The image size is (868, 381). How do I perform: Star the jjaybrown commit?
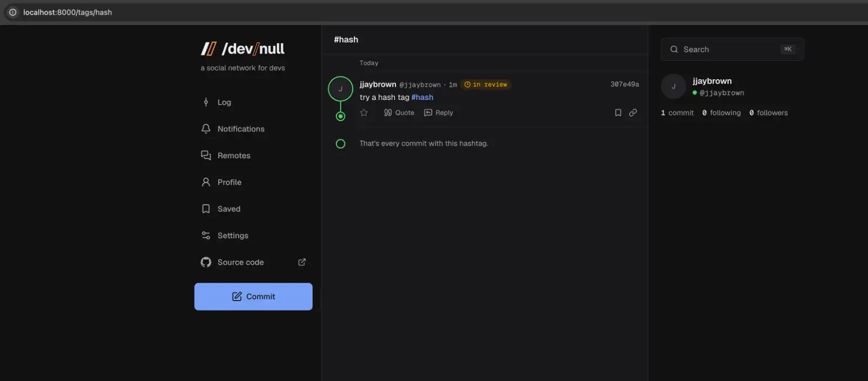(364, 113)
